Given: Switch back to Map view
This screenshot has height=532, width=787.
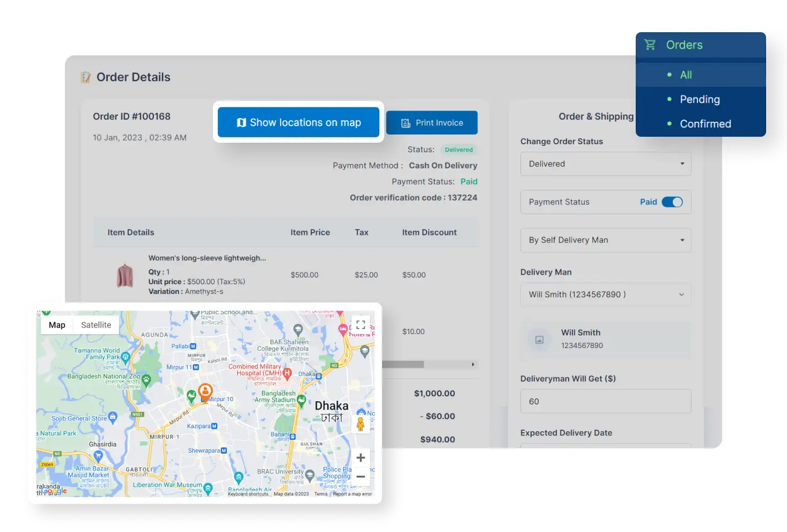Looking at the screenshot, I should coord(56,324).
